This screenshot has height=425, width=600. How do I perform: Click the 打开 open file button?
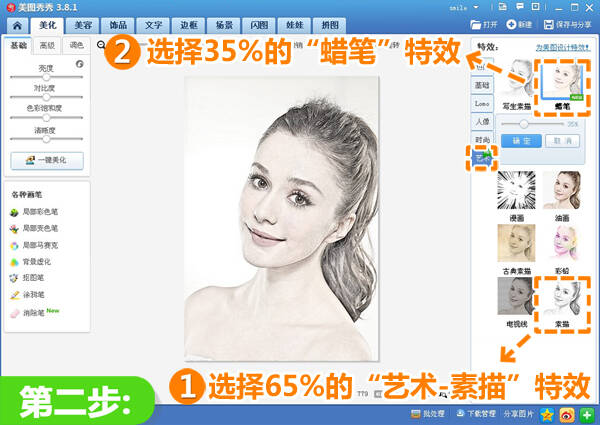[x=484, y=25]
